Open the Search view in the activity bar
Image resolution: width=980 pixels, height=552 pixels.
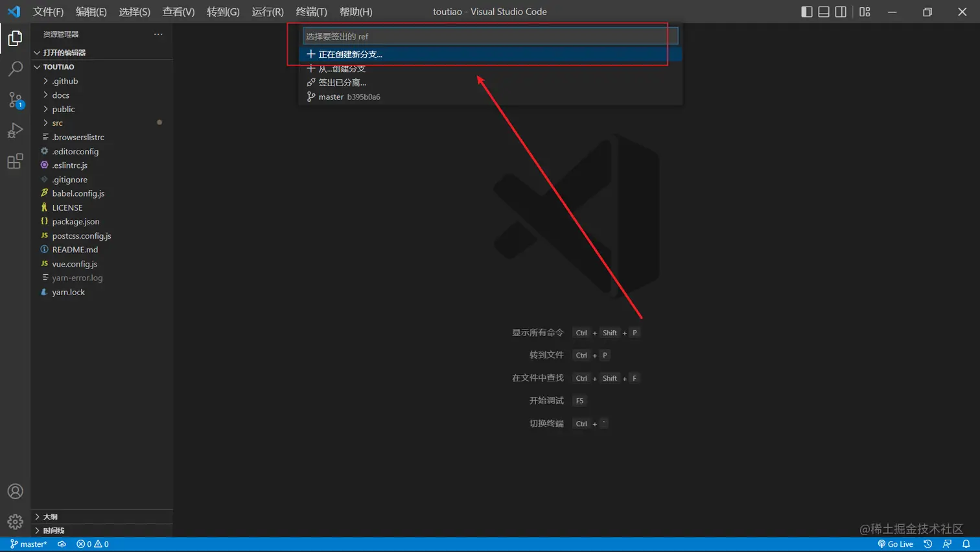click(x=15, y=69)
